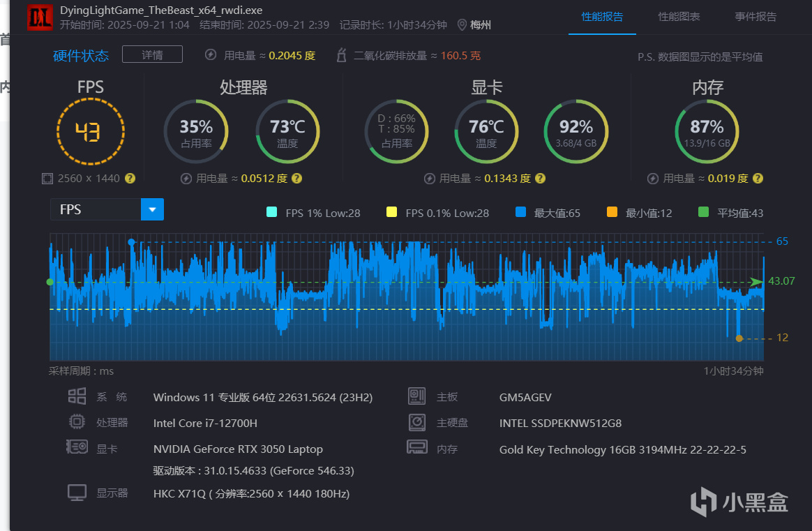Click the GM5AGEV motherboard text
Viewport: 812px width, 531px height.
[x=525, y=397]
